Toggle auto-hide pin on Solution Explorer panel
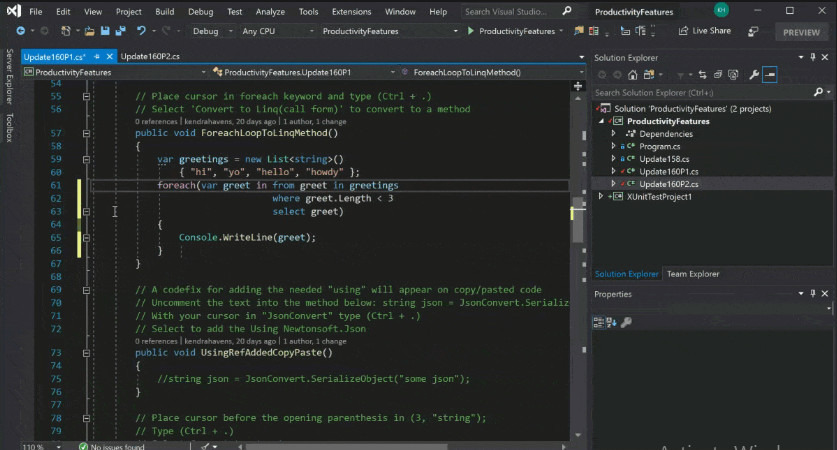The image size is (837, 450). click(812, 57)
